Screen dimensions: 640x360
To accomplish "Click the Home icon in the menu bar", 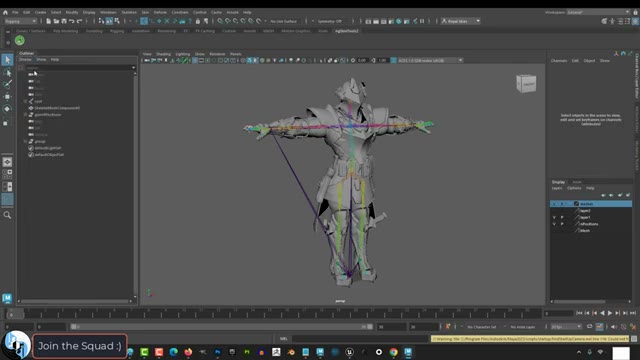I will pyautogui.click(x=5, y=12).
